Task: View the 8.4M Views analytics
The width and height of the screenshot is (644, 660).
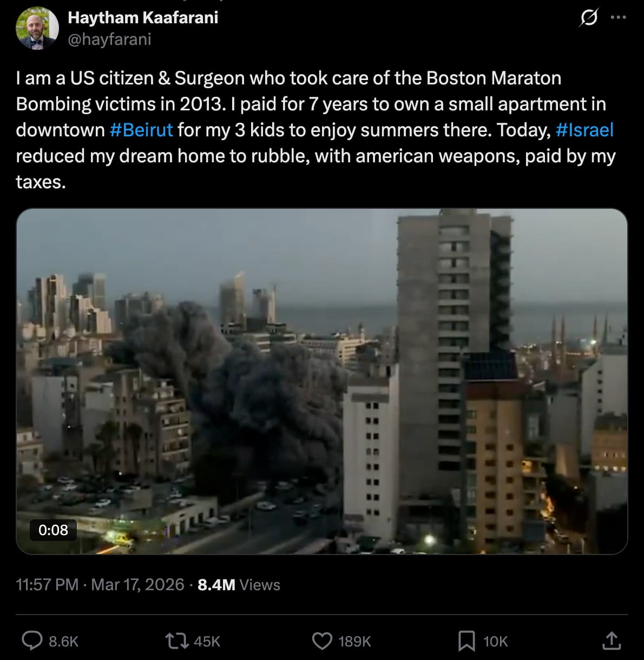Action: (239, 585)
